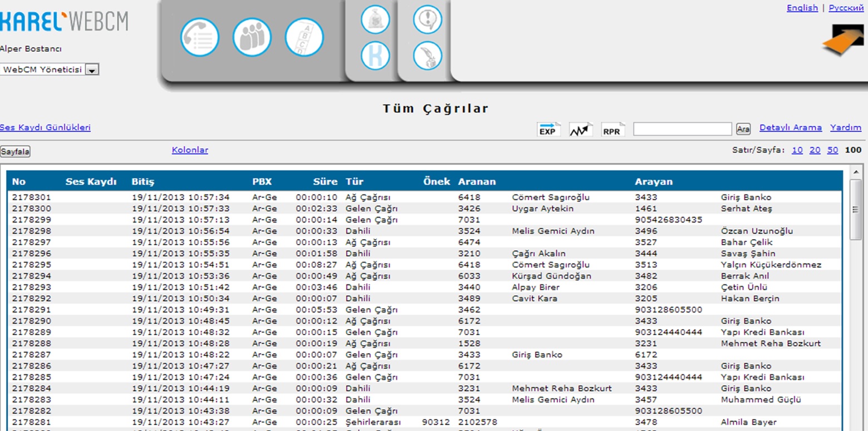Open Detaylı Arama for advanced search
868x431 pixels.
(x=791, y=127)
